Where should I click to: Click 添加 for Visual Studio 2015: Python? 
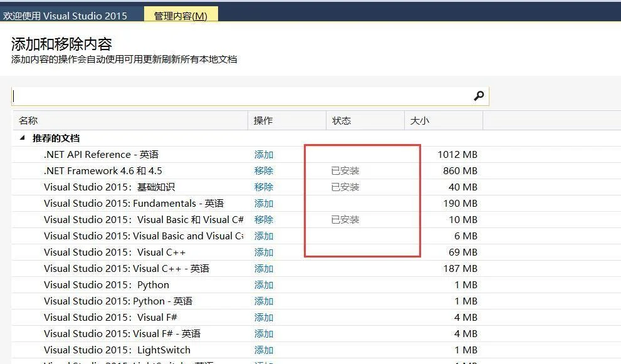click(x=264, y=285)
